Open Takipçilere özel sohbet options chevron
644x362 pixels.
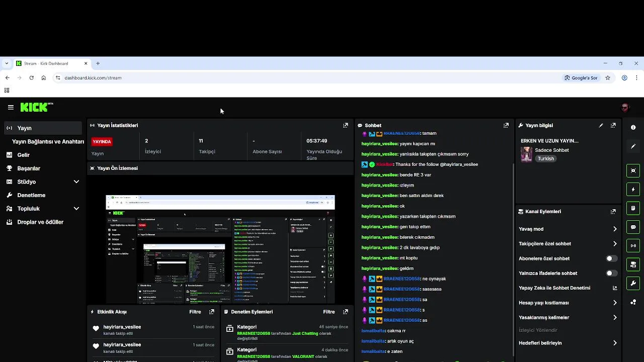pos(615,244)
